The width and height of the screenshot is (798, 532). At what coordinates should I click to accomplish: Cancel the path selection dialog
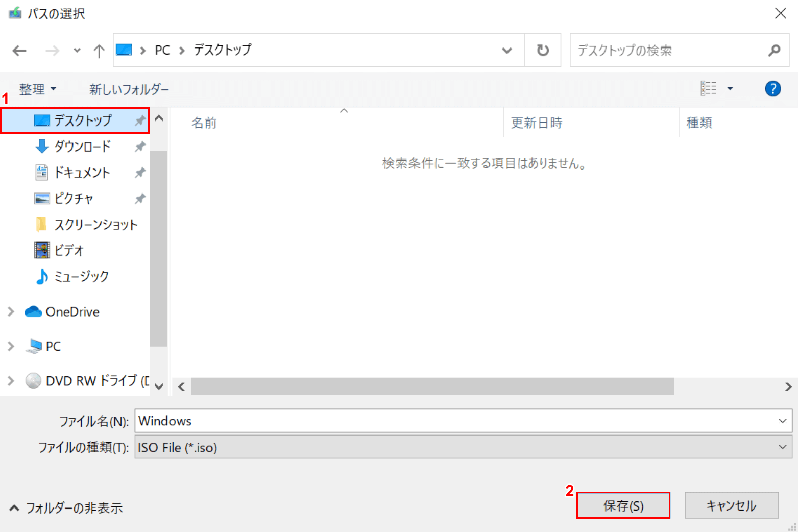731,505
